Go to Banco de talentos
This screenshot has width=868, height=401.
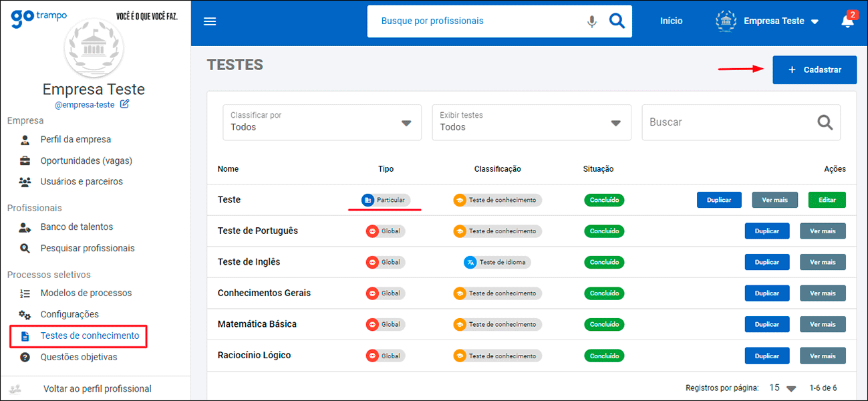point(76,227)
